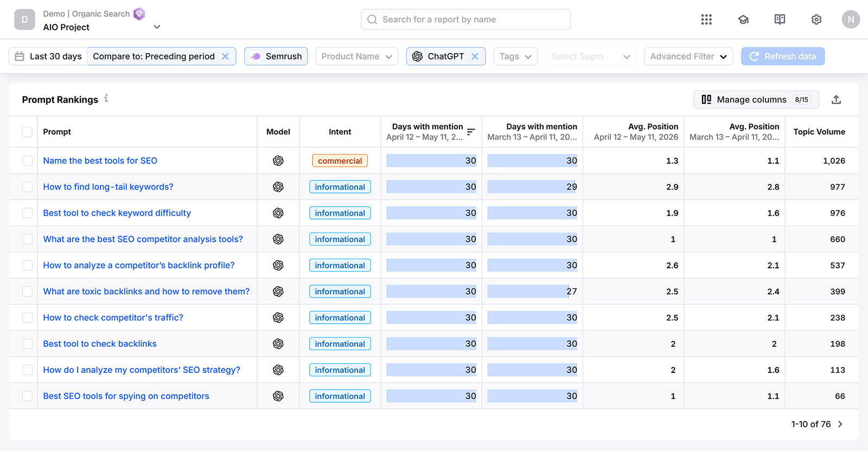This screenshot has height=451, width=868.
Task: Click ChatGPT model icon for Name the best tools row
Action: [278, 160]
